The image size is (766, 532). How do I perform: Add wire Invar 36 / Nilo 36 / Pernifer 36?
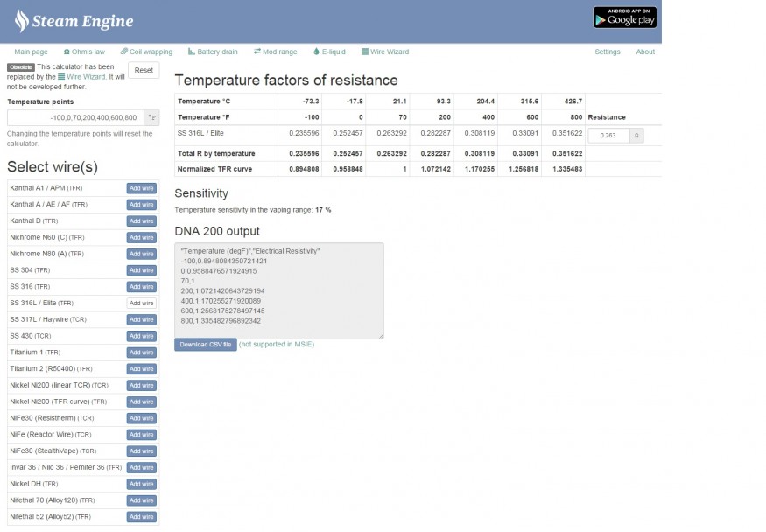tap(142, 467)
